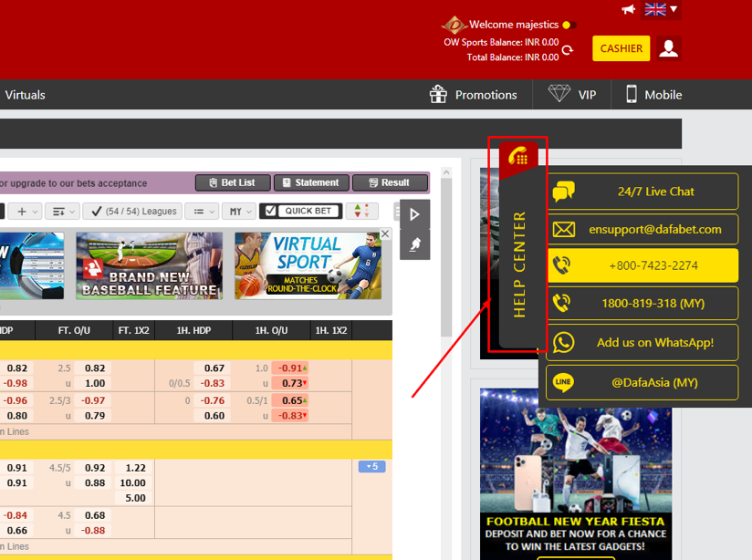The width and height of the screenshot is (752, 560).
Task: Select the 0.79 odds value
Action: pos(95,416)
